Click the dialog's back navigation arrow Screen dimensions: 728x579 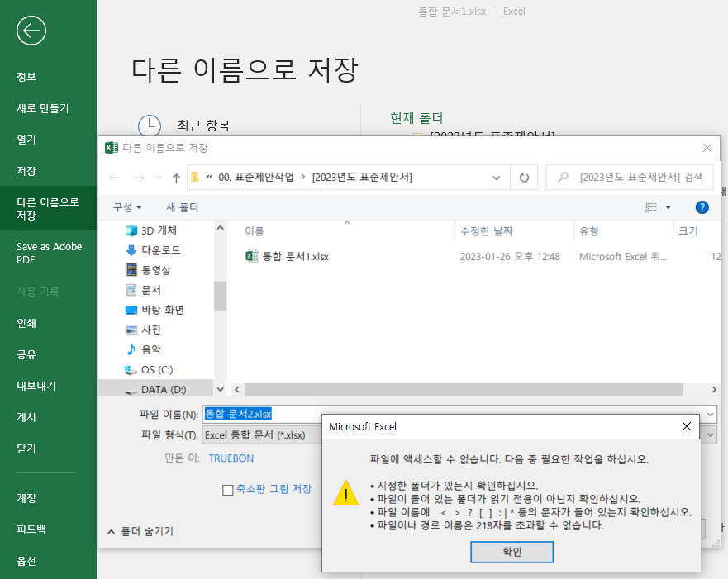114,178
